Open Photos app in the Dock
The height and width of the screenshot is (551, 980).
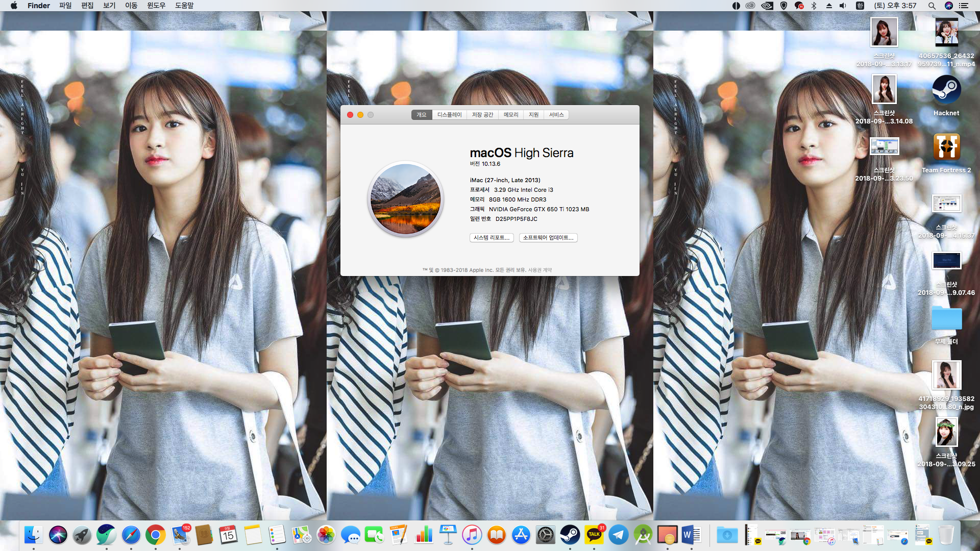click(326, 535)
